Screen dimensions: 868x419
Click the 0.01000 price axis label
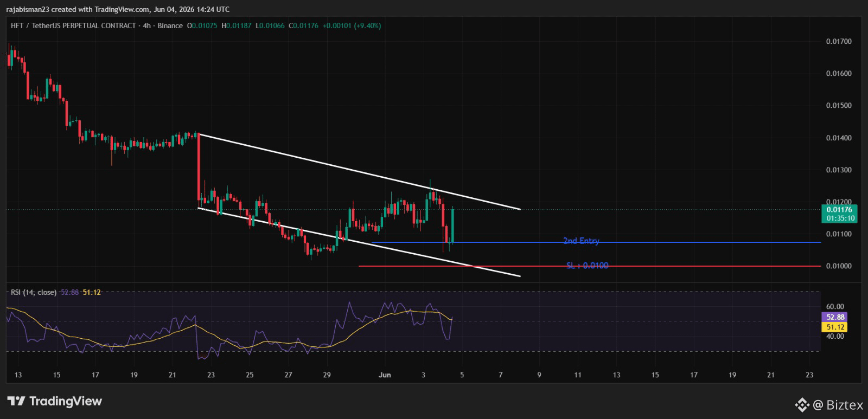click(x=839, y=266)
